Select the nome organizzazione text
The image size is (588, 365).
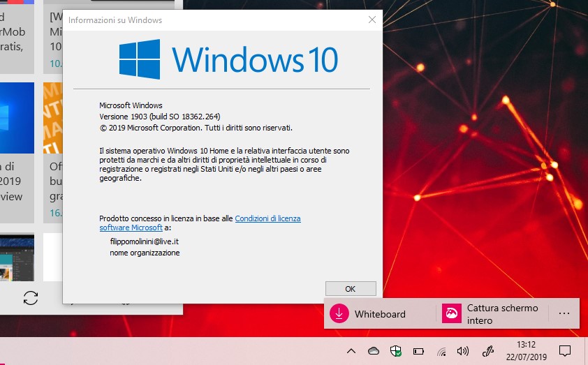click(145, 253)
